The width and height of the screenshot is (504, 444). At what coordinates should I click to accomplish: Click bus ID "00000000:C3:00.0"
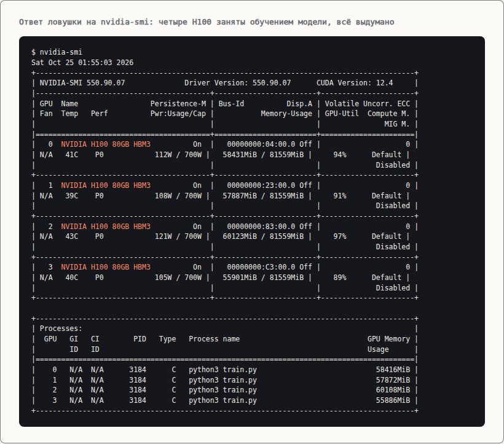click(261, 267)
